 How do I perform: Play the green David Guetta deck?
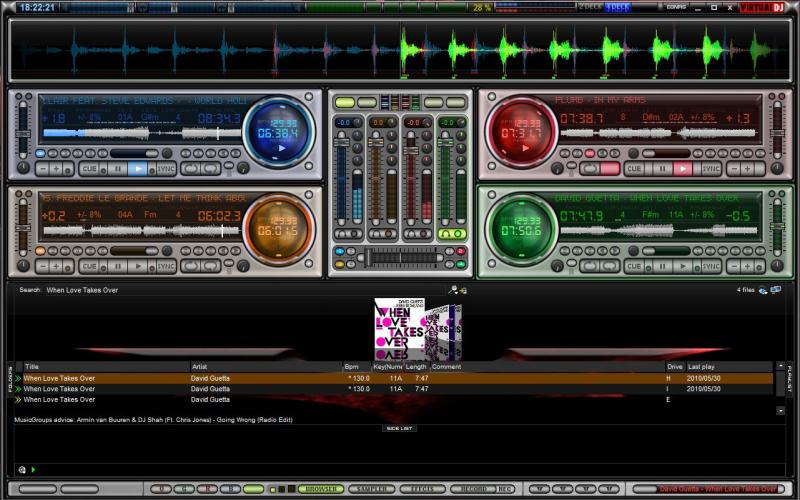click(682, 266)
